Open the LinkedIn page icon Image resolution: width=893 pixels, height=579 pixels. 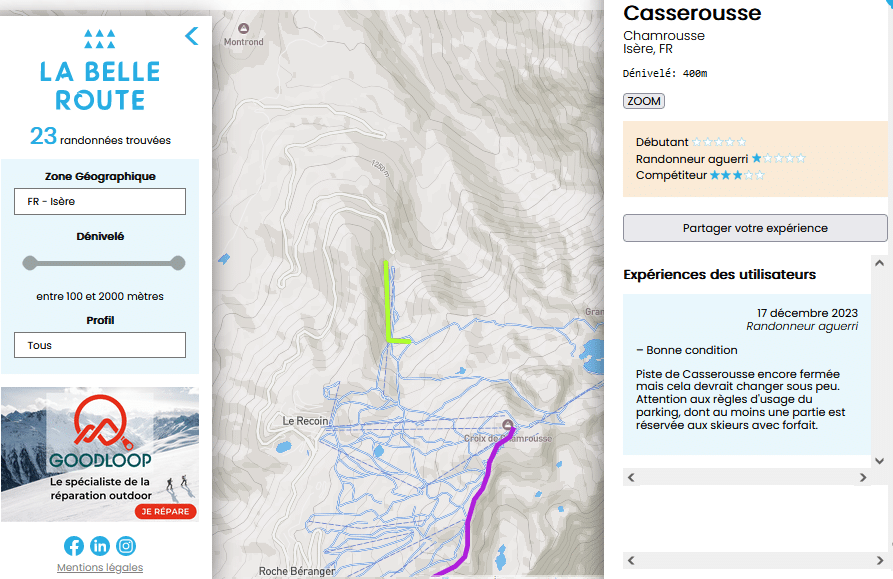tap(100, 546)
